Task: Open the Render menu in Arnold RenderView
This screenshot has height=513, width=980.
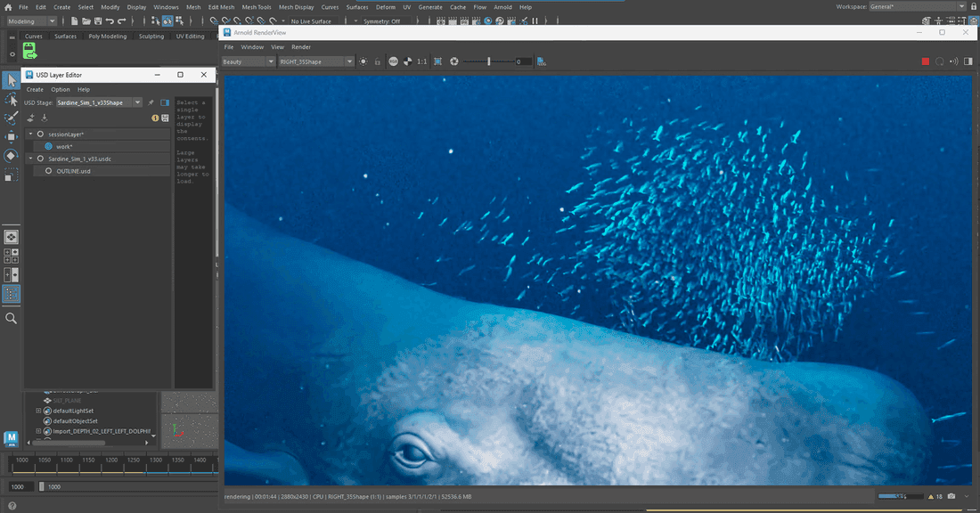Action: coord(300,47)
